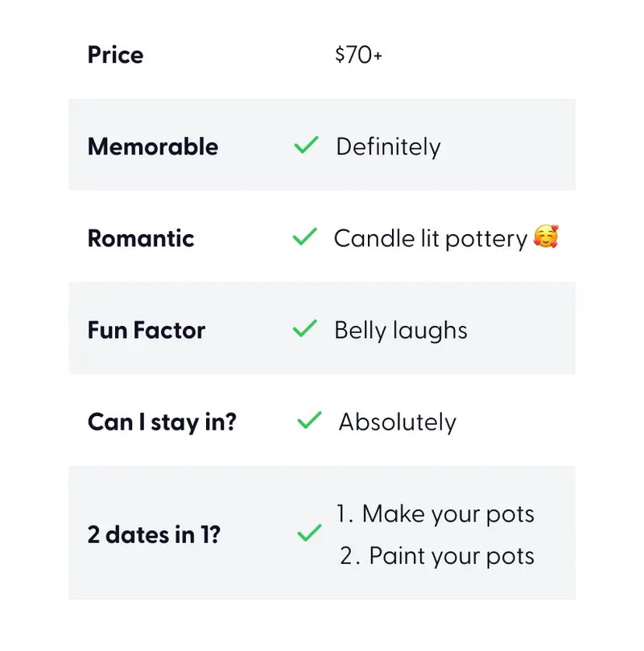Screen dimensions: 644x651
Task: Select the Romantic label
Action: pos(141,238)
